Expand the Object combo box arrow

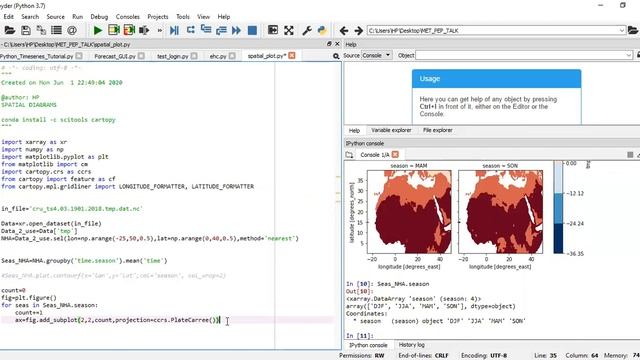pos(629,55)
